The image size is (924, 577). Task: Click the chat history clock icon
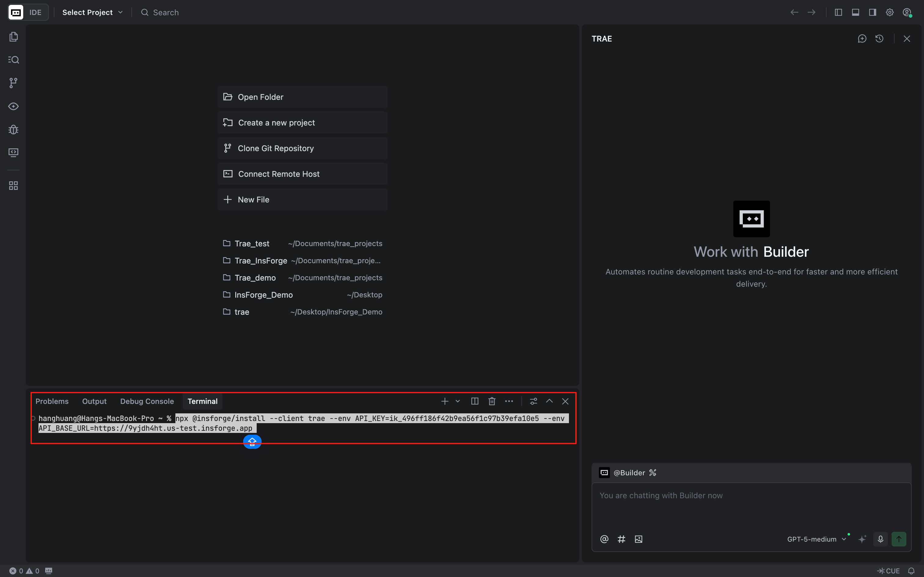[x=879, y=38]
